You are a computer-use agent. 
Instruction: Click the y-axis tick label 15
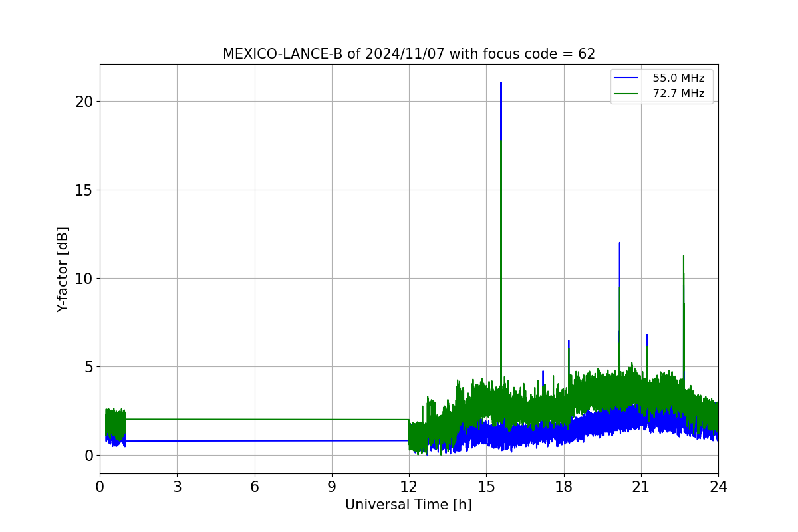point(85,190)
